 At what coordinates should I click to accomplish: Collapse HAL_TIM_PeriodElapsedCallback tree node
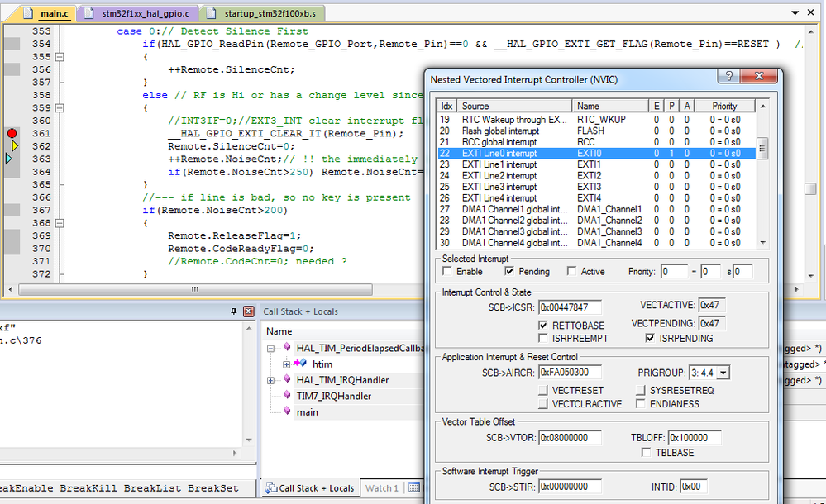point(270,348)
